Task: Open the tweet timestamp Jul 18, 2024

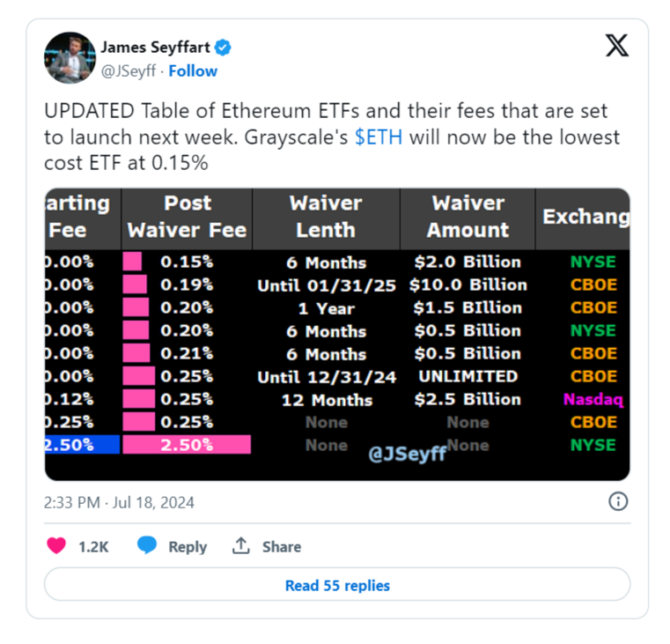Action: tap(119, 502)
